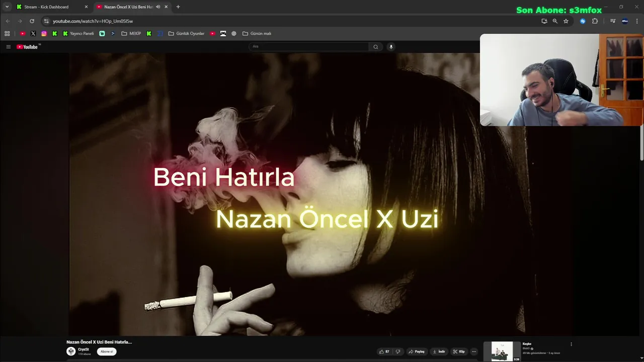Open the media controls toolbar icon

(613, 21)
